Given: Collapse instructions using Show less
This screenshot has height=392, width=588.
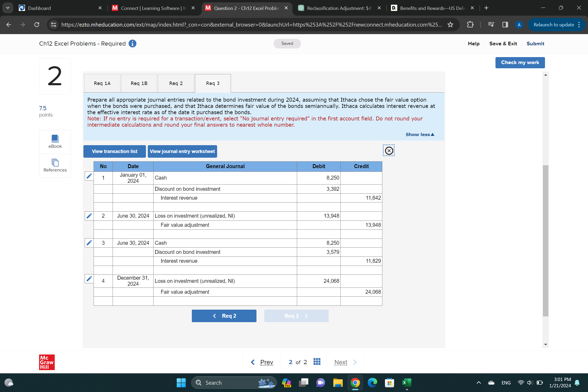Looking at the screenshot, I should click(x=419, y=134).
